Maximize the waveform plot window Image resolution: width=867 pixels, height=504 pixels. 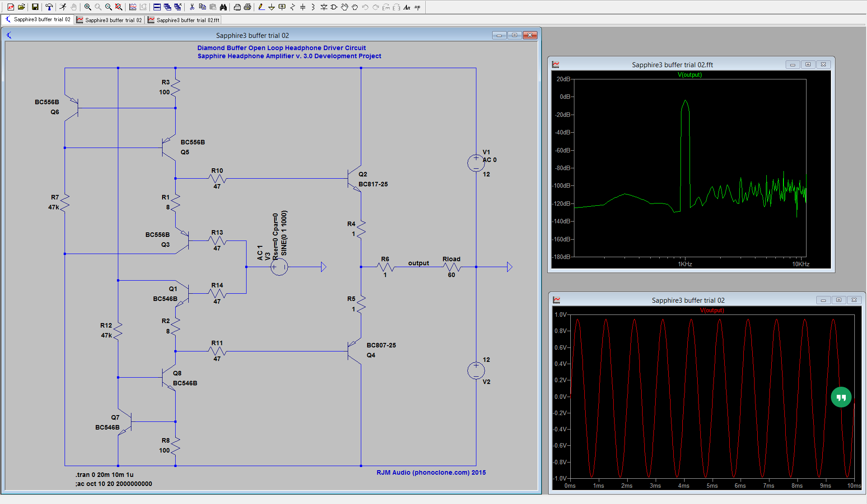pyautogui.click(x=839, y=300)
